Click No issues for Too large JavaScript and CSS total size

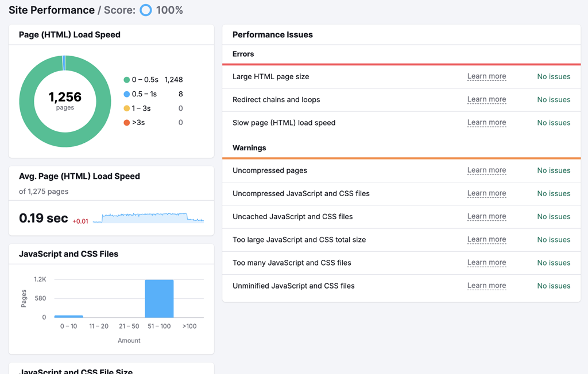pyautogui.click(x=554, y=239)
